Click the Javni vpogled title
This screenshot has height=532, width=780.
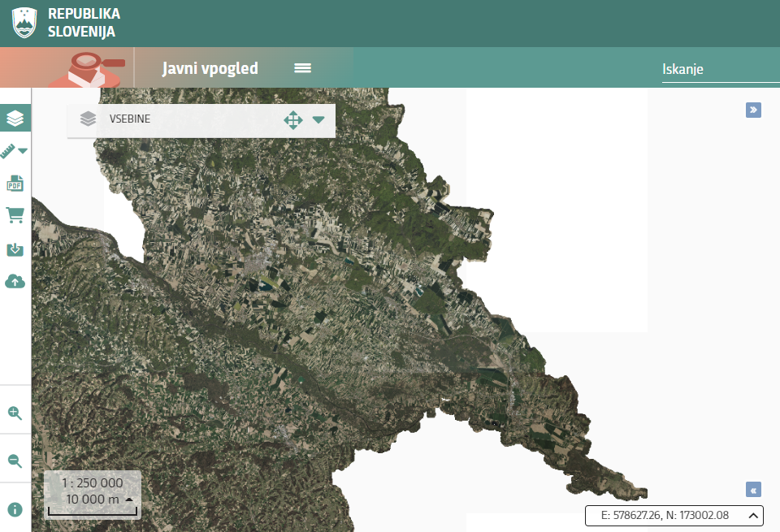210,68
